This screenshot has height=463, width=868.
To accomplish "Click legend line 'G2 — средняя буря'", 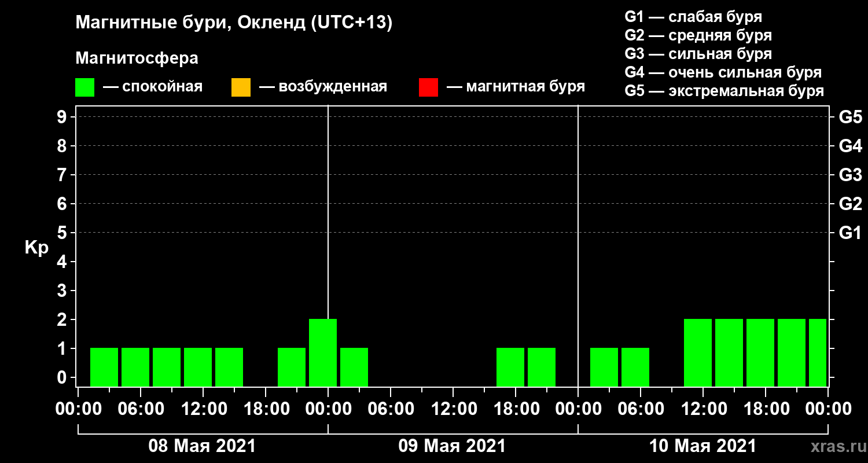I will pos(698,35).
